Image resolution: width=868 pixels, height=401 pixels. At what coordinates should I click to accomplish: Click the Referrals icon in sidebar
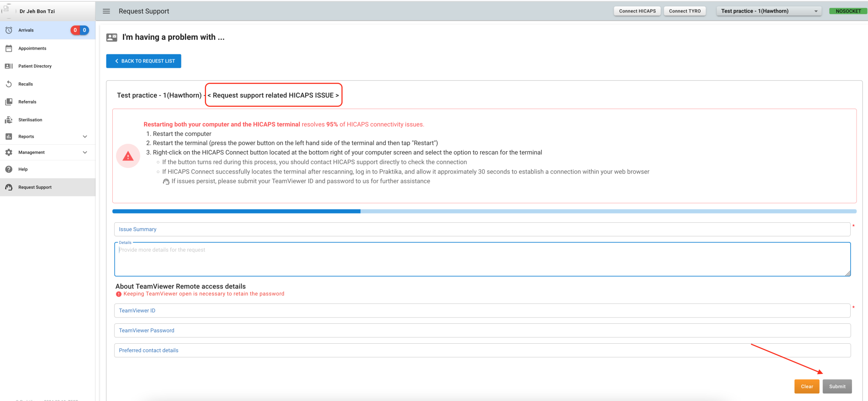pos(8,102)
